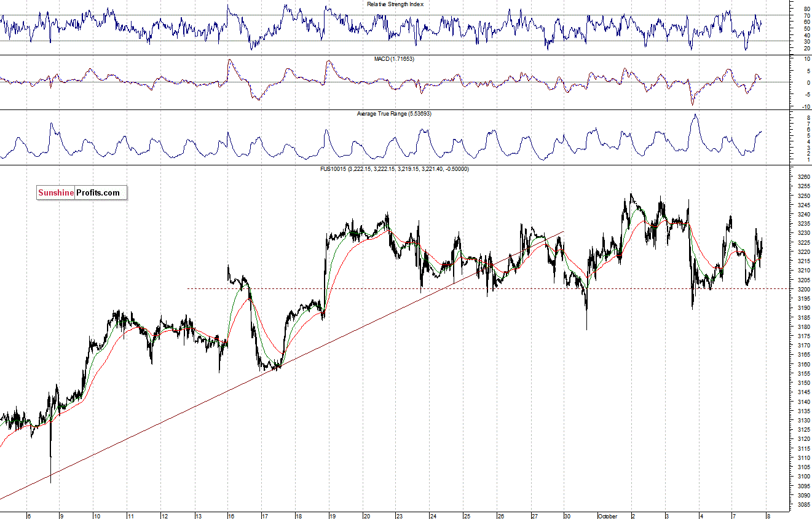Click the 11 label on date axis
The width and height of the screenshot is (812, 519).
[130, 516]
